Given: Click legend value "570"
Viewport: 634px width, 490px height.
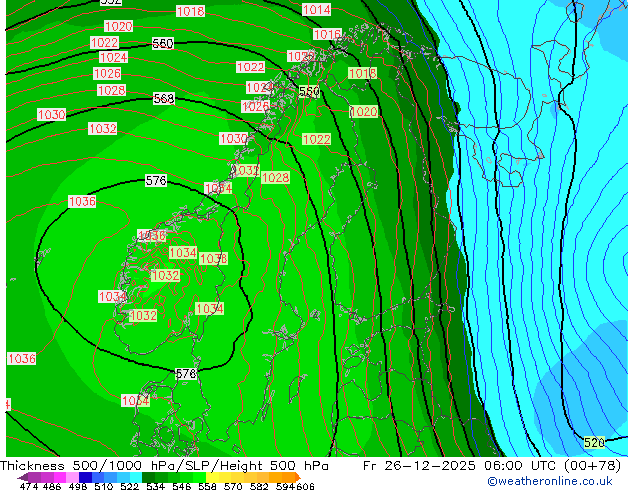Looking at the screenshot, I should click(233, 486).
